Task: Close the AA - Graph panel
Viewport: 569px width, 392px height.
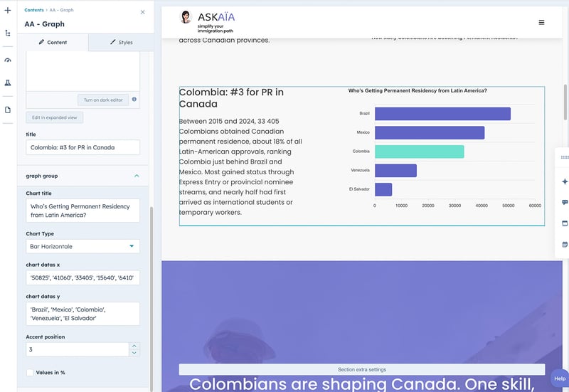Action: [143, 12]
